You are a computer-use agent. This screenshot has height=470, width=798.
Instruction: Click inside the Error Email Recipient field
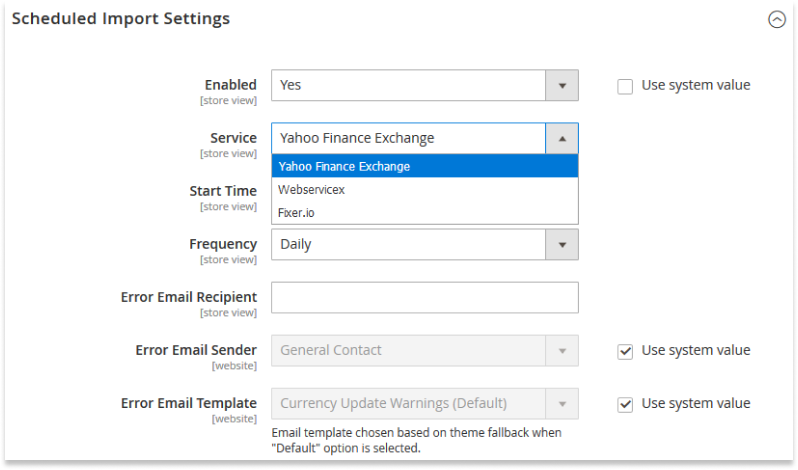click(425, 298)
